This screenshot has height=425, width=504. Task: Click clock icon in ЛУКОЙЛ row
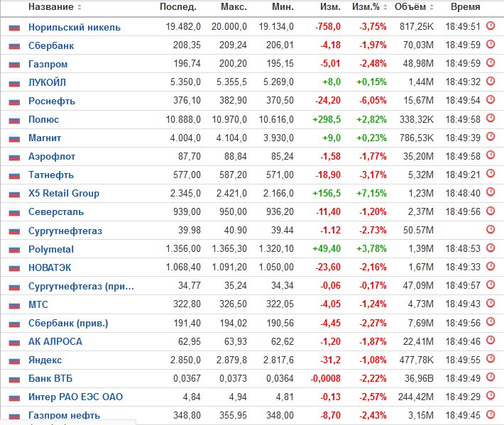tap(491, 82)
